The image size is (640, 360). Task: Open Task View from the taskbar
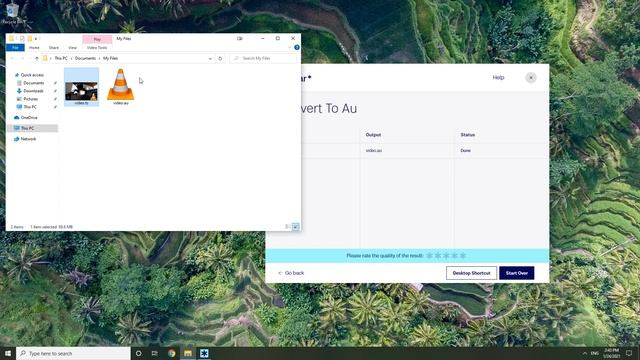point(155,353)
